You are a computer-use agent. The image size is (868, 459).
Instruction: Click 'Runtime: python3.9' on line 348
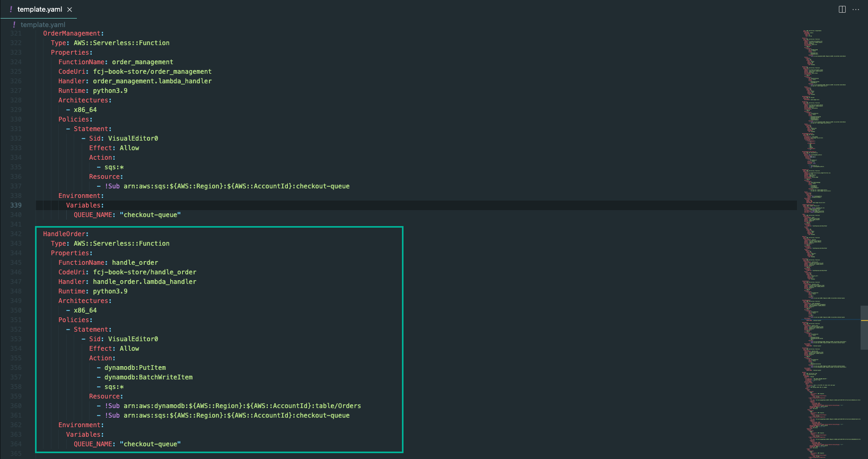tap(93, 291)
